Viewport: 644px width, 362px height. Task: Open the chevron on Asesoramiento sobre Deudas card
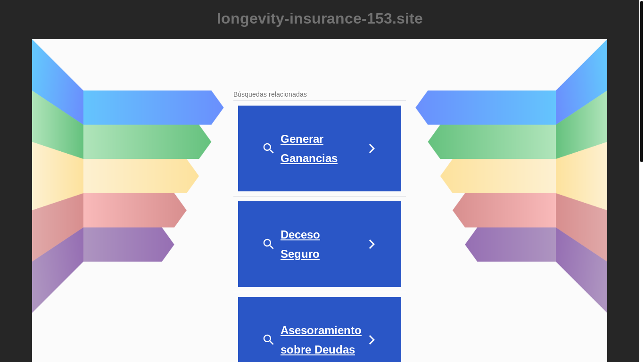(372, 340)
